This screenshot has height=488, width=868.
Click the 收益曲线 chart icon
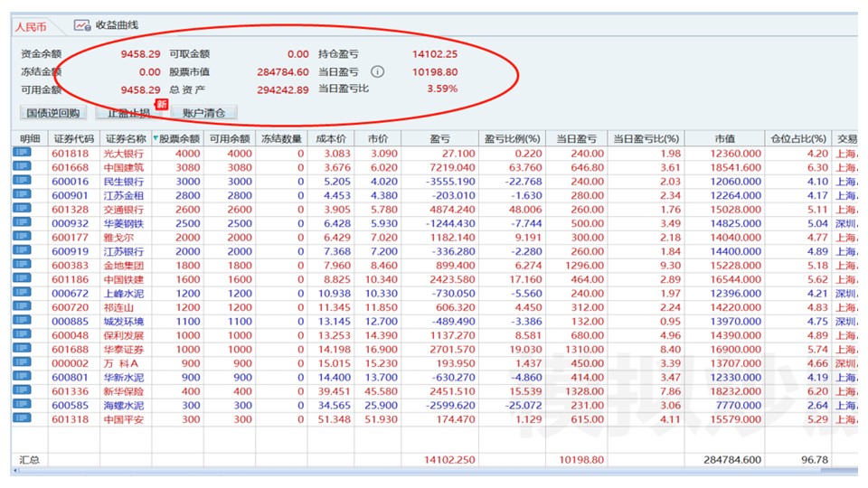tap(82, 25)
